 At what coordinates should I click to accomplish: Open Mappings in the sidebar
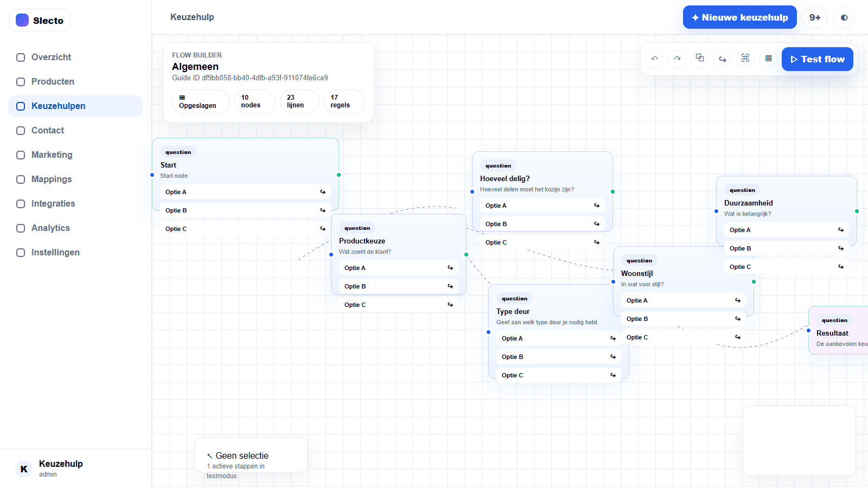click(x=75, y=179)
